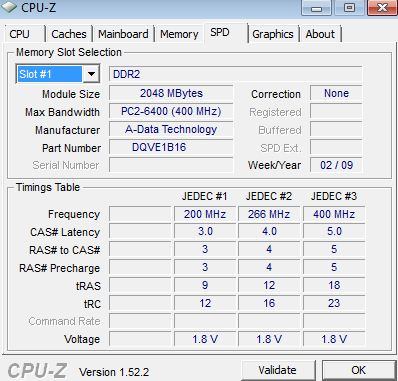Confirm with the OK button
This screenshot has height=381, width=398.
coord(358,370)
